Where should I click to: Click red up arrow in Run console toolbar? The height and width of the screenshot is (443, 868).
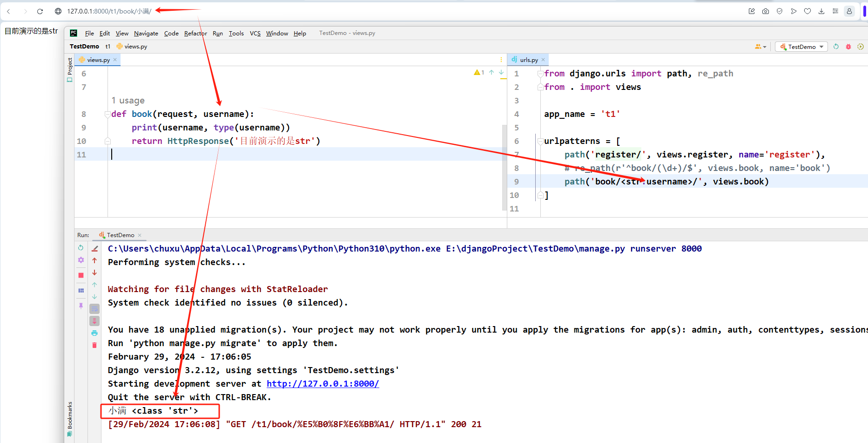click(x=94, y=260)
